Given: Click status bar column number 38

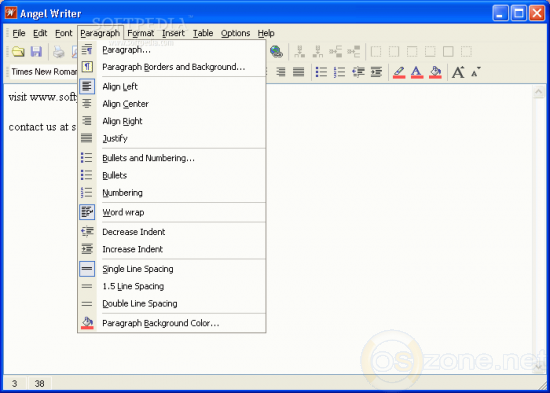Looking at the screenshot, I should 39,384.
